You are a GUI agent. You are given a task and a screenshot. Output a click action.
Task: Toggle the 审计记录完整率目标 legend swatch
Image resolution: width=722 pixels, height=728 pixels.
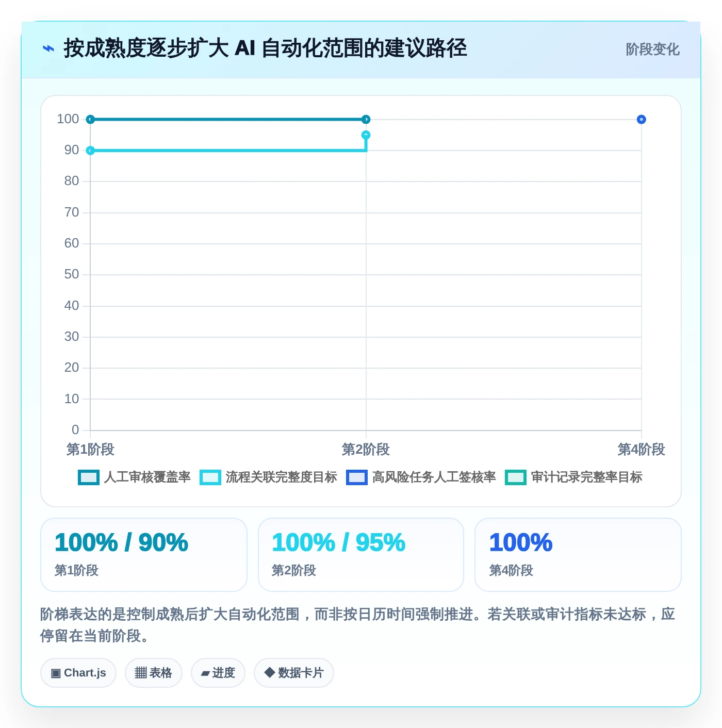coord(516,477)
